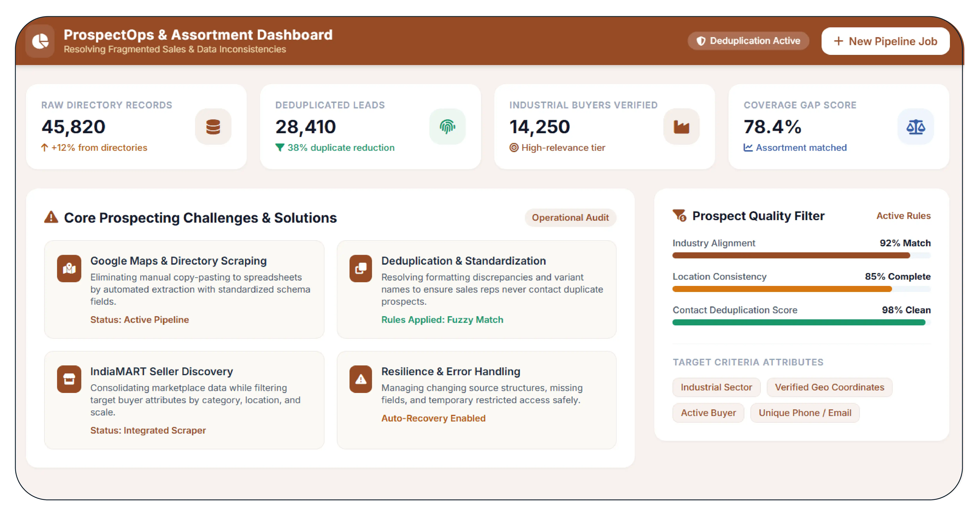Click the factory icon in Industrial Buyers Verified card

point(681,127)
